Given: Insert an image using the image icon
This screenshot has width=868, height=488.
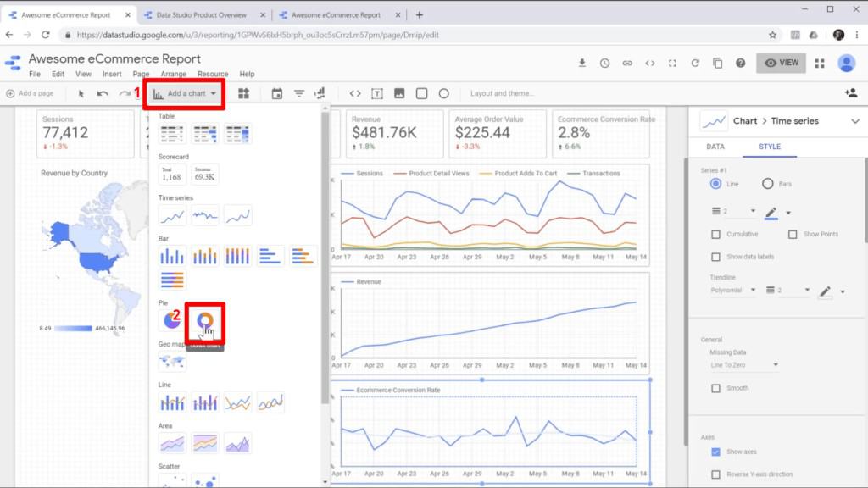Looking at the screenshot, I should [x=399, y=93].
